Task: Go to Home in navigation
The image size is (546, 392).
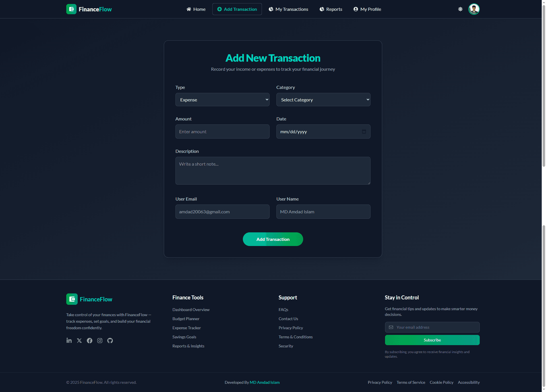Action: click(196, 9)
